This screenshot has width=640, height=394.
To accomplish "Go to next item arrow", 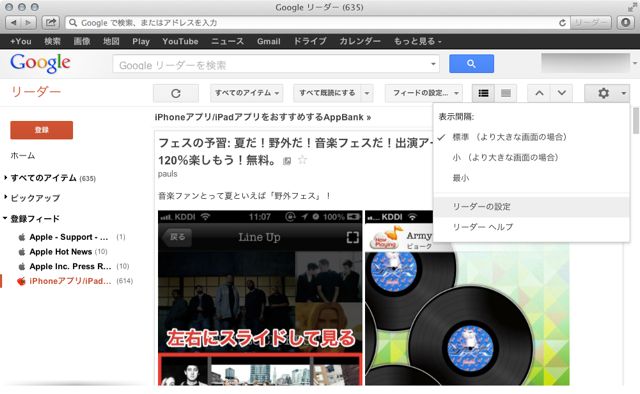I will coord(562,93).
